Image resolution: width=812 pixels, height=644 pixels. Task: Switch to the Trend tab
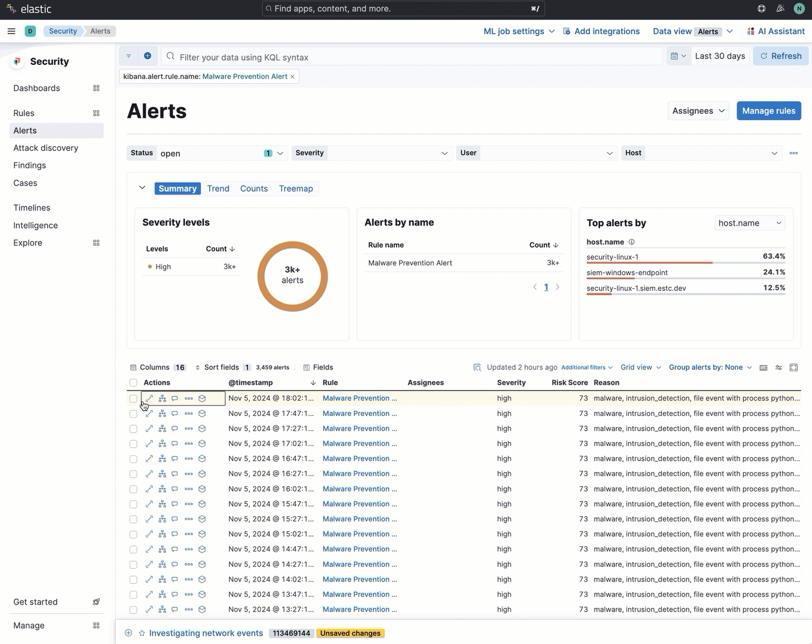click(x=218, y=189)
